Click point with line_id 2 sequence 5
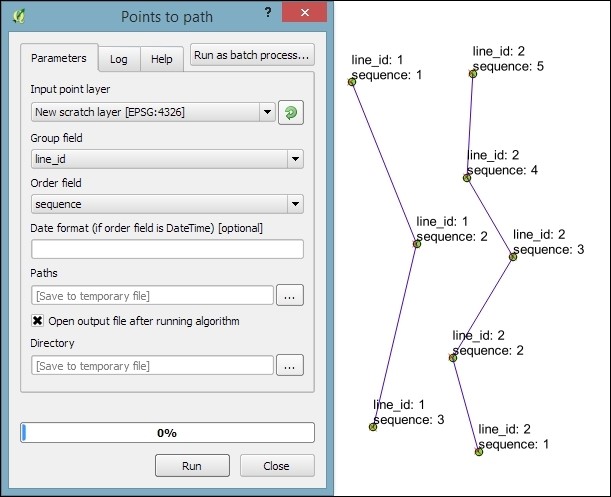This screenshot has width=611, height=497. (x=472, y=74)
